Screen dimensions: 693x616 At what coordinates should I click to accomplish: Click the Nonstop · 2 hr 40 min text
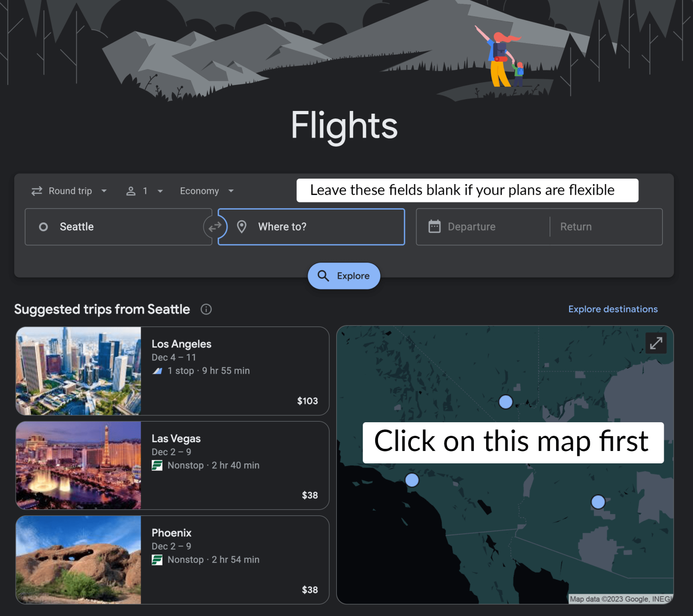(213, 465)
